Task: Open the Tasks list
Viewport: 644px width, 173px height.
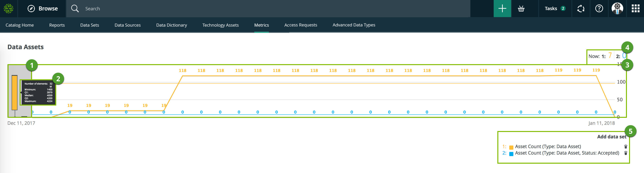Action: coord(555,9)
